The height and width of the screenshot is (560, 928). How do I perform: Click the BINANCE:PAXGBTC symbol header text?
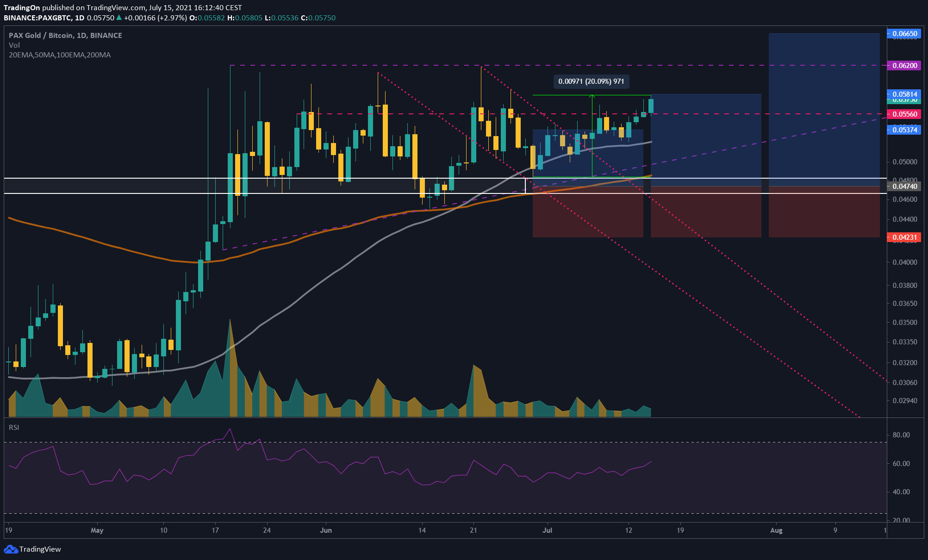(37, 18)
